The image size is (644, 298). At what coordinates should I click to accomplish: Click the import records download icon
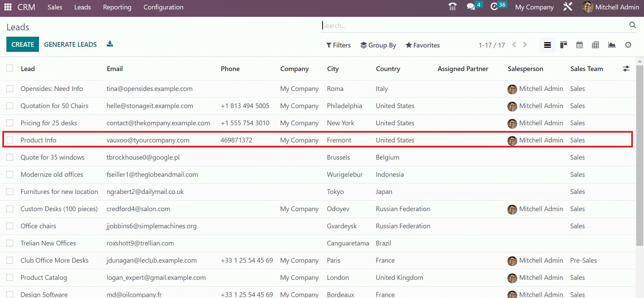110,44
